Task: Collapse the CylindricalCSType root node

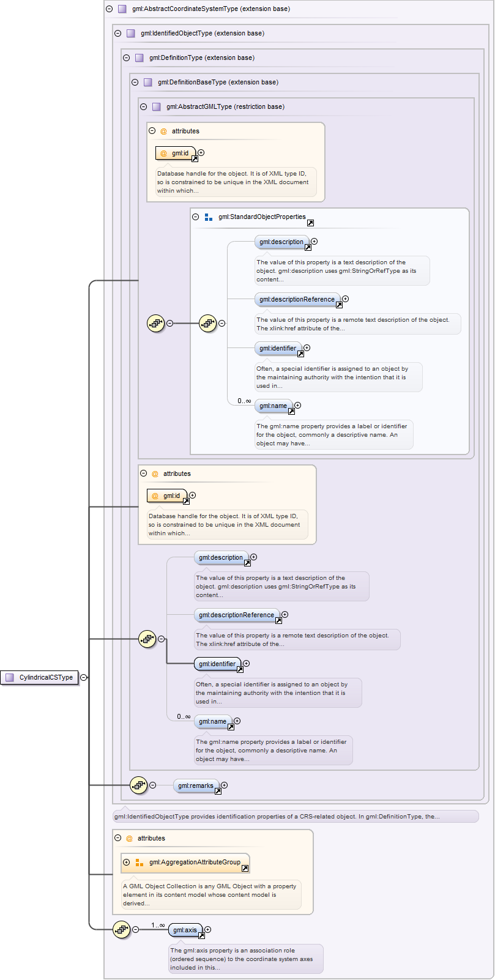Action: (x=84, y=677)
